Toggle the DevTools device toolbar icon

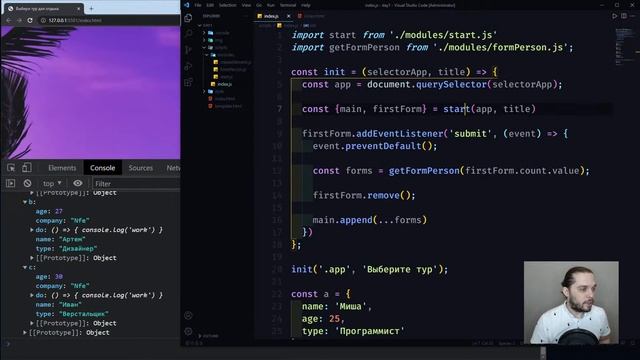[x=27, y=168]
